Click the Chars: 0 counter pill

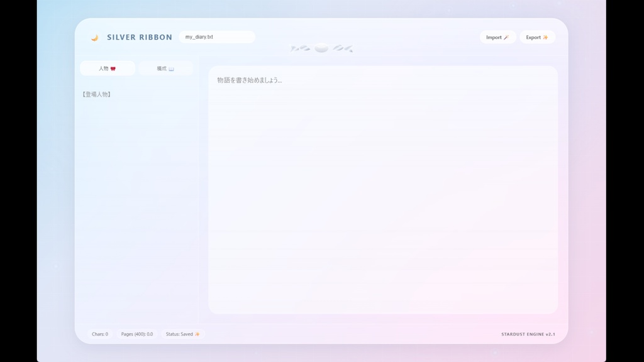click(99, 334)
